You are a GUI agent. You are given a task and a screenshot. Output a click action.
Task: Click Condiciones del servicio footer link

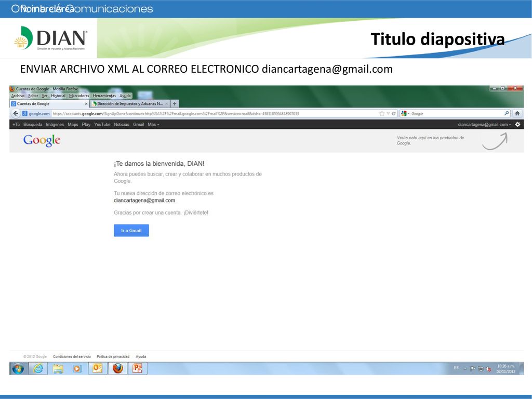click(x=72, y=356)
